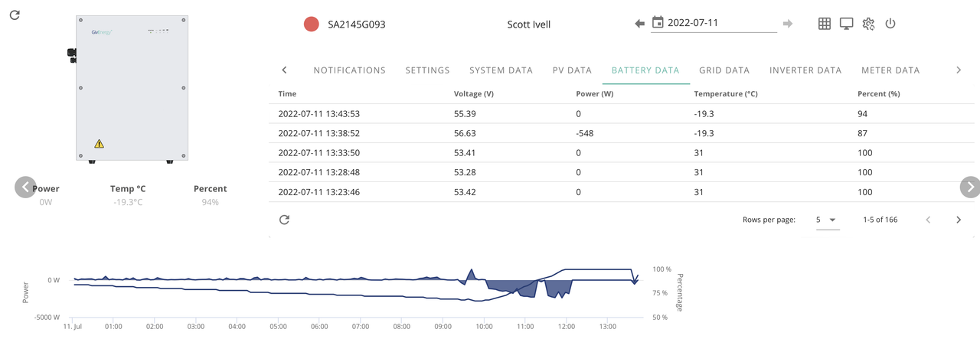Click the right carousel arrow at table edge
980x339 pixels.
[x=970, y=187]
